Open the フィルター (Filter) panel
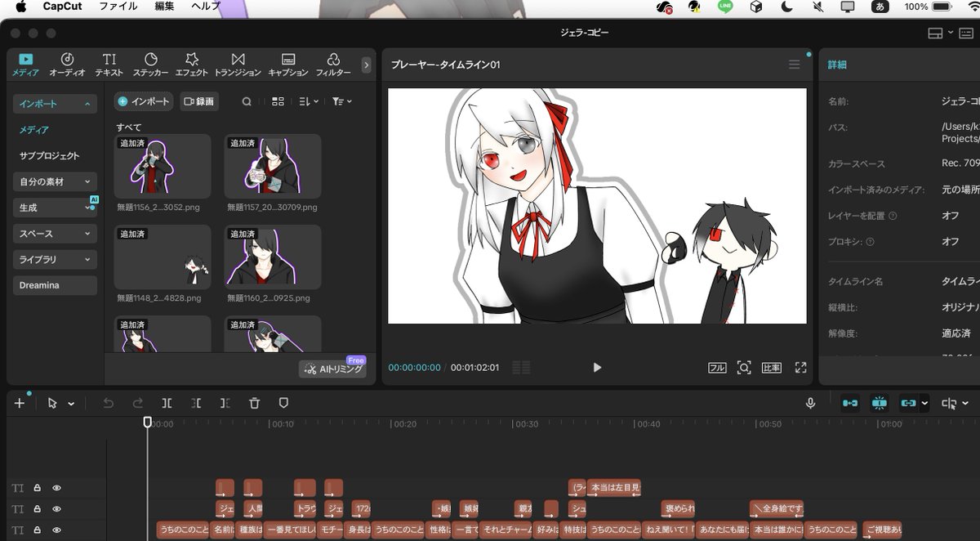The height and width of the screenshot is (541, 980). 333,65
